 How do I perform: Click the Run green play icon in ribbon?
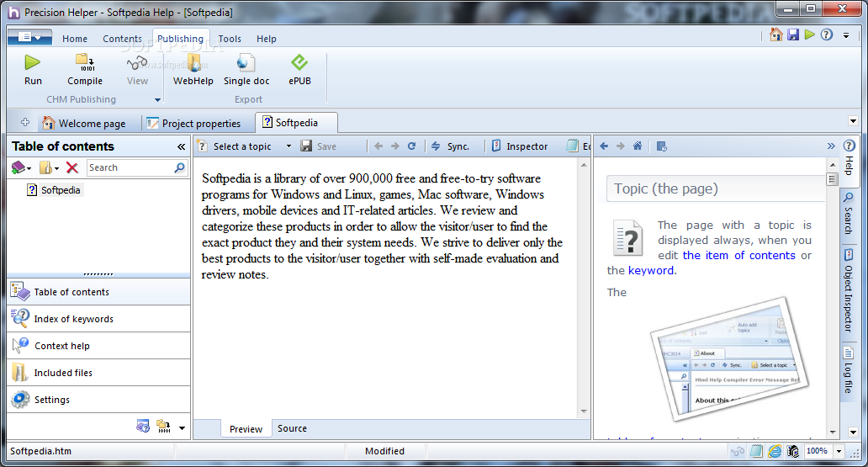[x=33, y=62]
